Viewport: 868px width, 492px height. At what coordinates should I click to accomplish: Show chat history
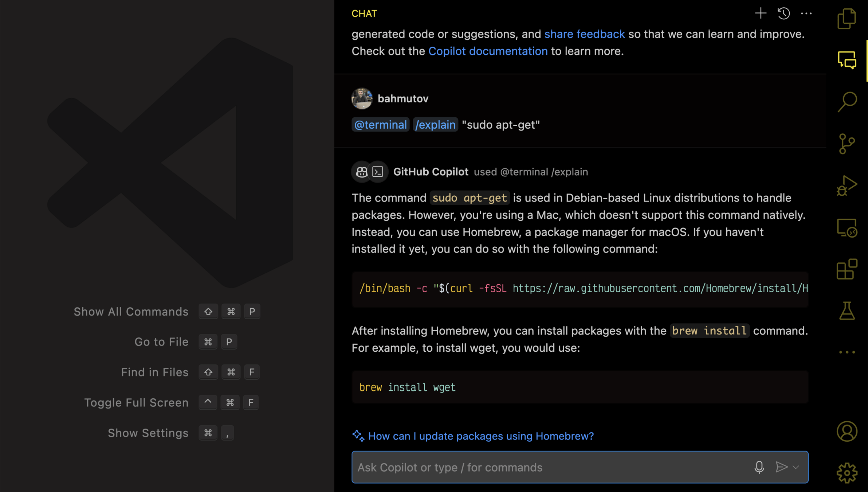coord(783,13)
